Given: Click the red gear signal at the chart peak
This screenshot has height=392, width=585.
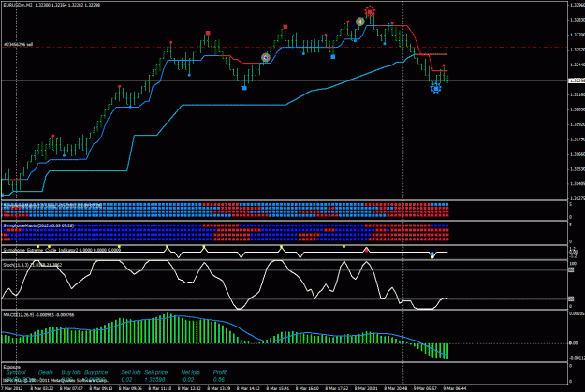Looking at the screenshot, I should click(370, 11).
